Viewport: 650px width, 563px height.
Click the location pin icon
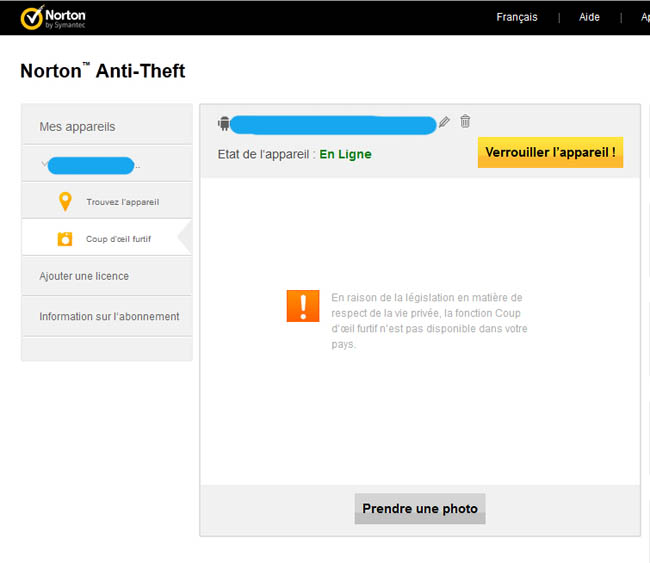point(65,202)
